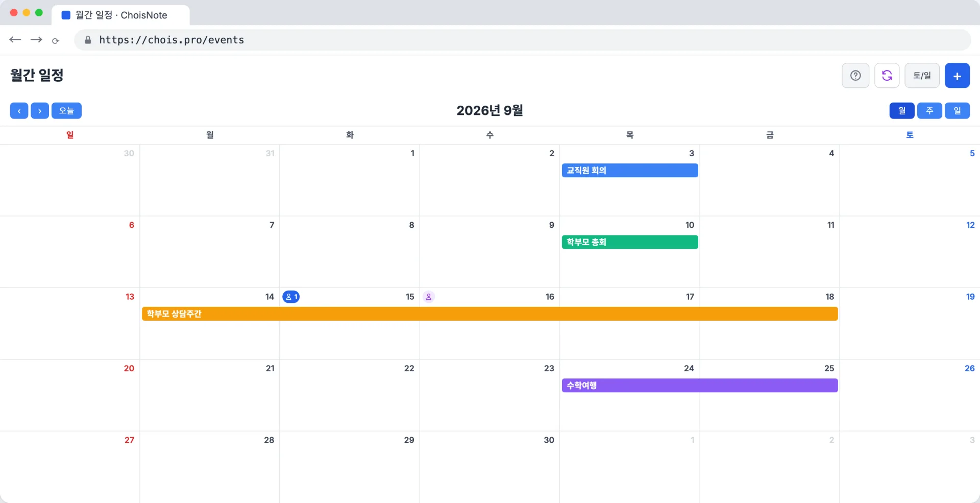The width and height of the screenshot is (980, 503).
Task: Select date 1 in September
Action: (350, 180)
